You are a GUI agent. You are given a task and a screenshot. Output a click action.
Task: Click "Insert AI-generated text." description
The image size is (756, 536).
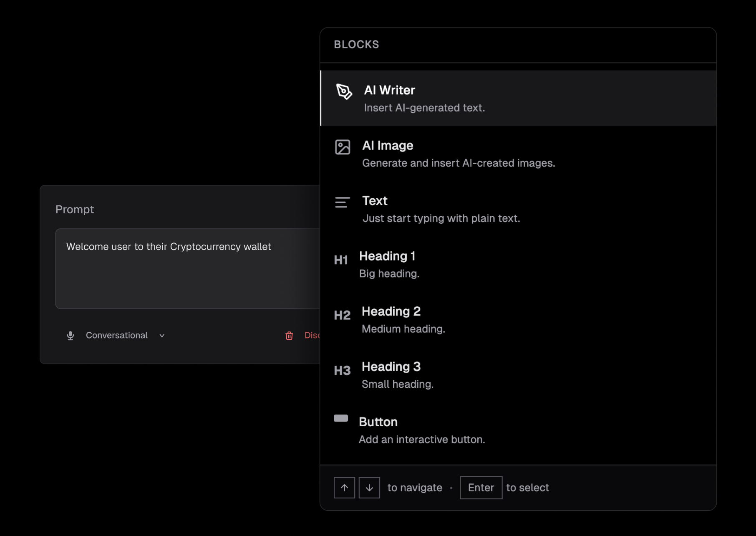click(424, 108)
